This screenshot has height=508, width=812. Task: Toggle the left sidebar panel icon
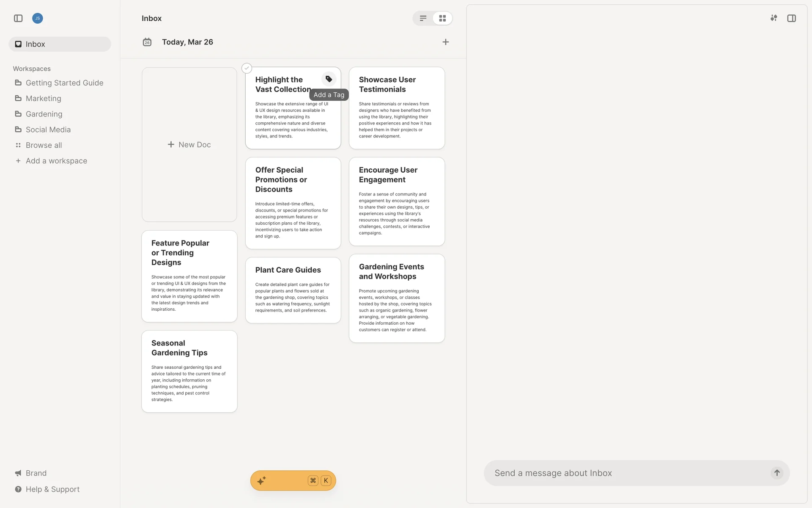(x=18, y=18)
